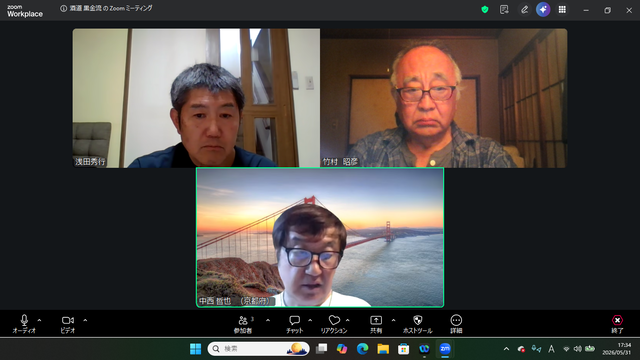This screenshot has width=640, height=360.
Task: Click the red 終了 end meeting button
Action: [x=617, y=324]
